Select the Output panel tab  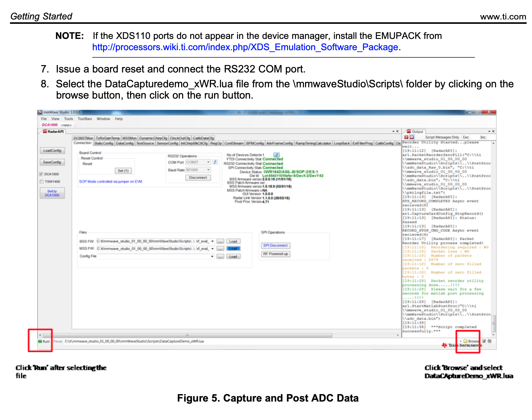[x=415, y=132]
